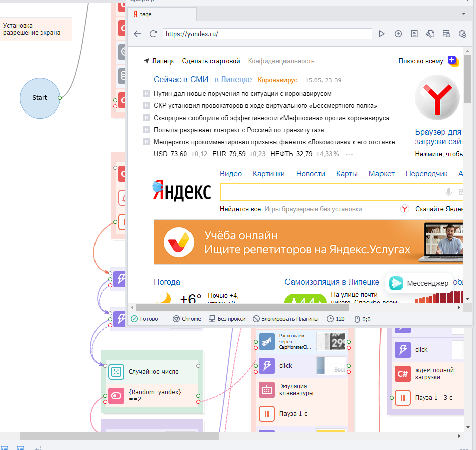Screen dimensions: 476x450
Task: Open the Карты service tab
Action: click(x=347, y=174)
